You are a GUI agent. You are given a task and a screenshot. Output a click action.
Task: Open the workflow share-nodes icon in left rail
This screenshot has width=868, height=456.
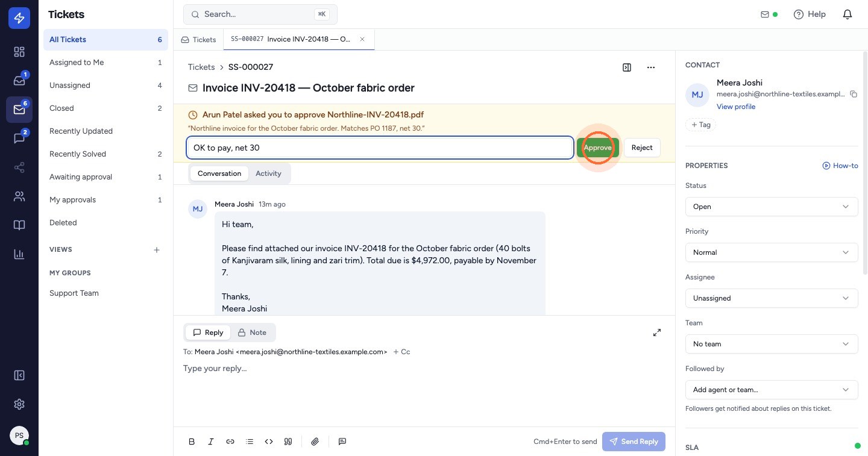point(19,167)
